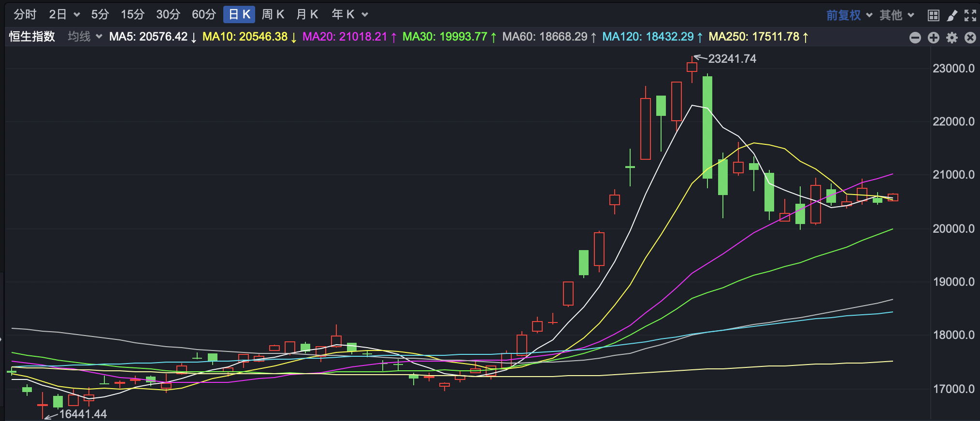
Task: Switch to the 5分 chart
Action: [100, 14]
